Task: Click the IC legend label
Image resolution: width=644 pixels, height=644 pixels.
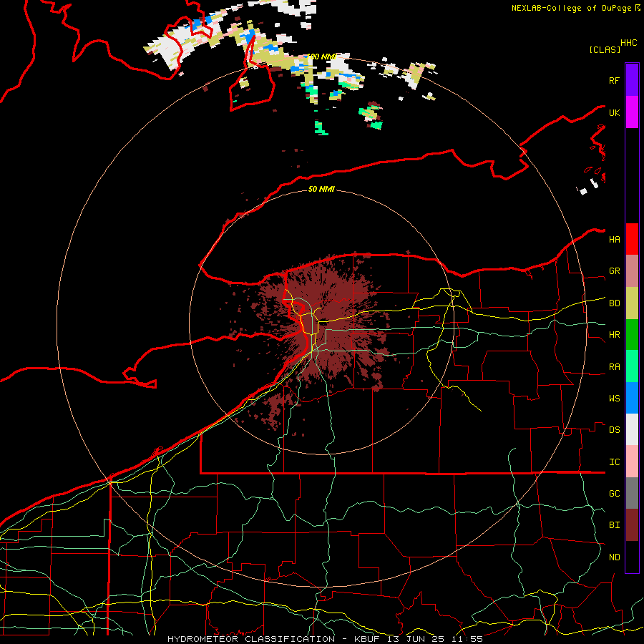Action: [615, 462]
